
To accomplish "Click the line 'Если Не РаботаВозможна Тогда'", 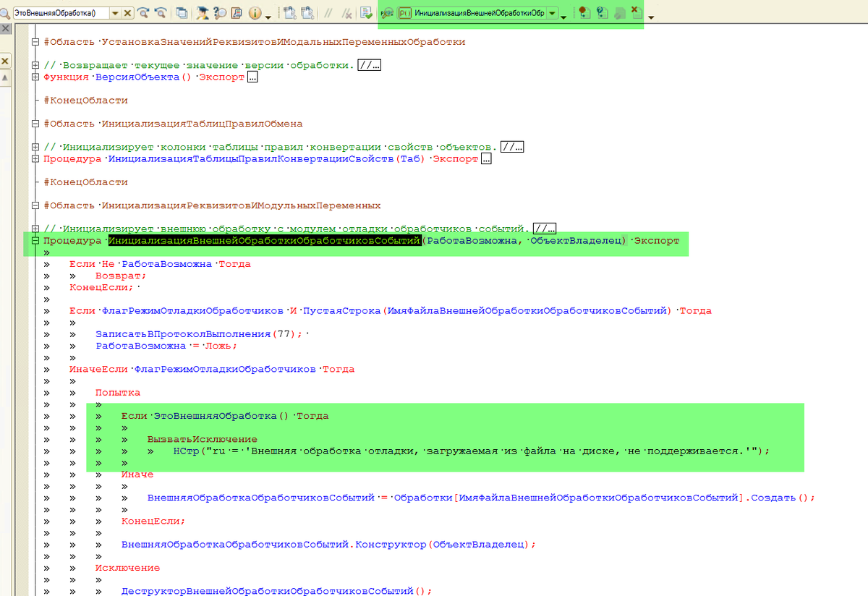I will pyautogui.click(x=160, y=264).
